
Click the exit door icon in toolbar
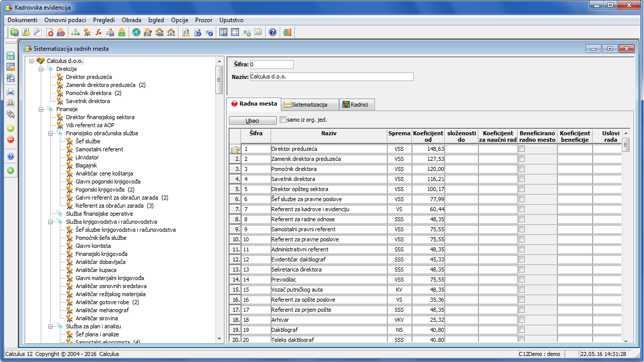pyautogui.click(x=287, y=33)
